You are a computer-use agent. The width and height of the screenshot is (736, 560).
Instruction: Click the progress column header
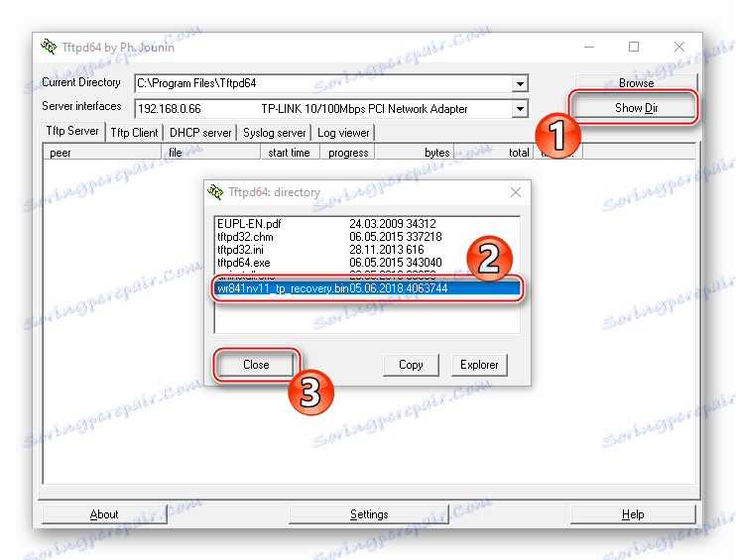click(348, 153)
